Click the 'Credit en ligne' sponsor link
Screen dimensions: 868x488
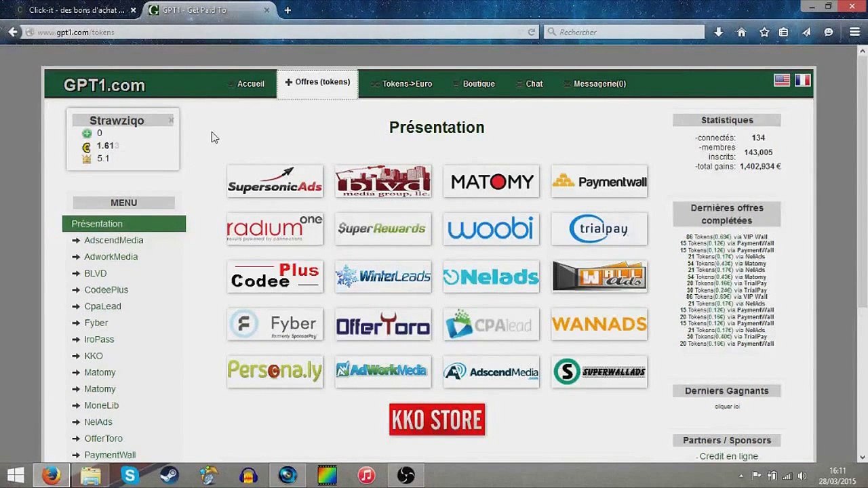click(728, 456)
